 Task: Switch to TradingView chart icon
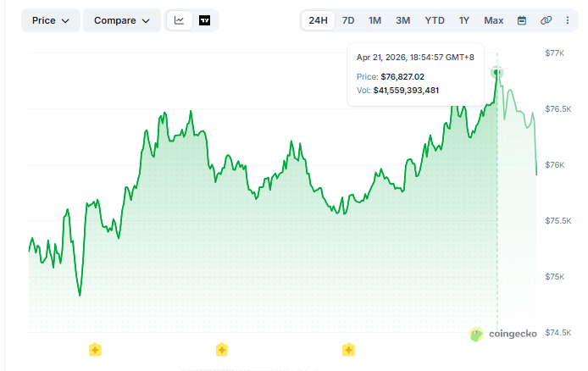coord(205,20)
